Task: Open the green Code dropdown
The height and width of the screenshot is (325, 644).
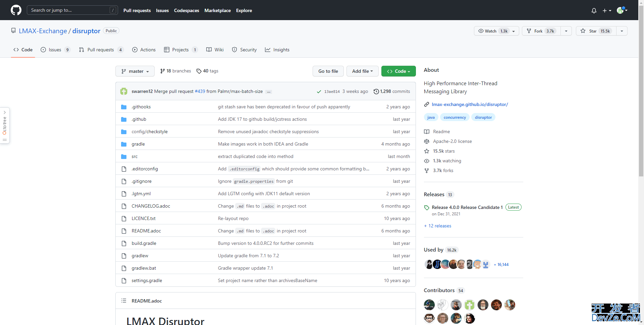Action: (x=398, y=71)
